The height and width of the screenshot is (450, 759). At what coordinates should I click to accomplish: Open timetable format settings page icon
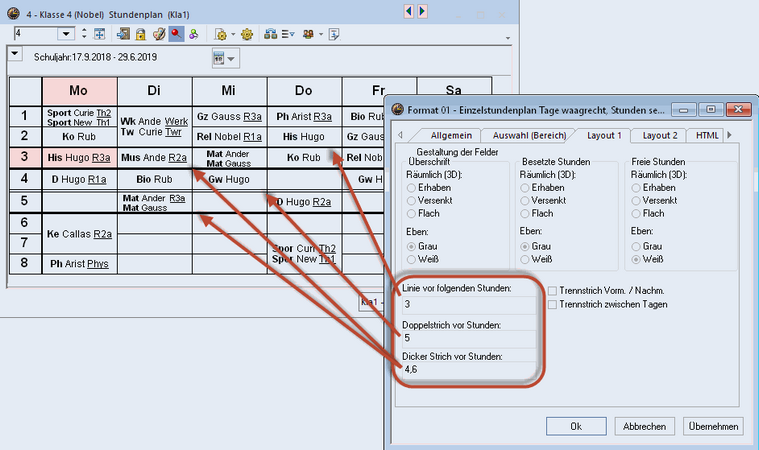221,34
